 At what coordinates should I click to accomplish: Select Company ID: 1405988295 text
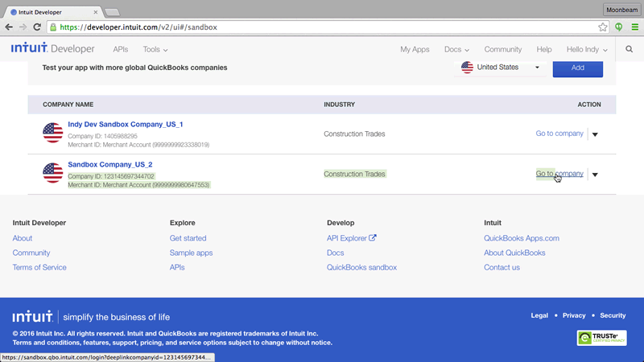pyautogui.click(x=103, y=136)
